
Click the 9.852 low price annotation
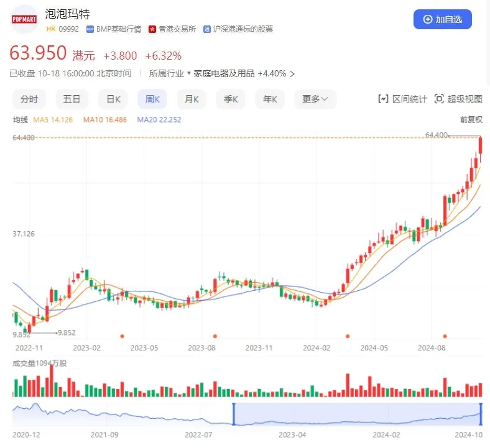[67, 333]
